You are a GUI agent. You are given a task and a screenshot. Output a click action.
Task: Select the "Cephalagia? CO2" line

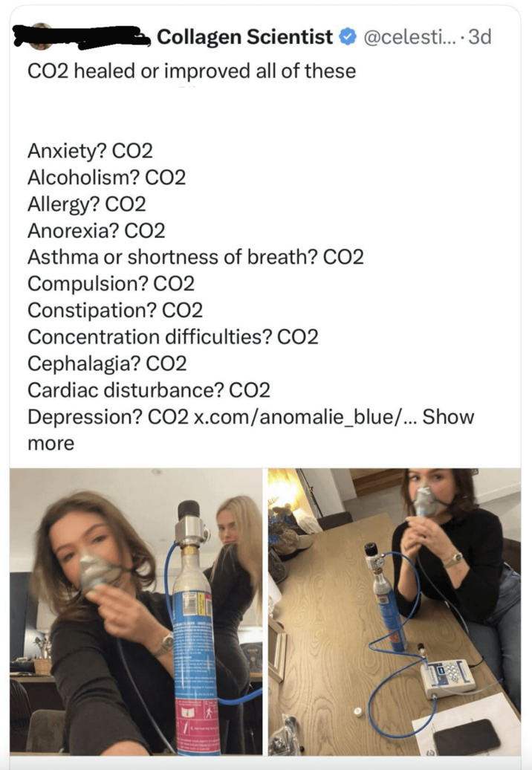click(x=108, y=364)
